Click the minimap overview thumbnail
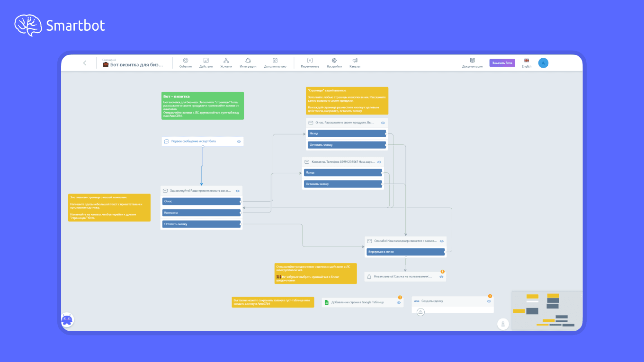Screen dimensions: 644x362 [547, 310]
